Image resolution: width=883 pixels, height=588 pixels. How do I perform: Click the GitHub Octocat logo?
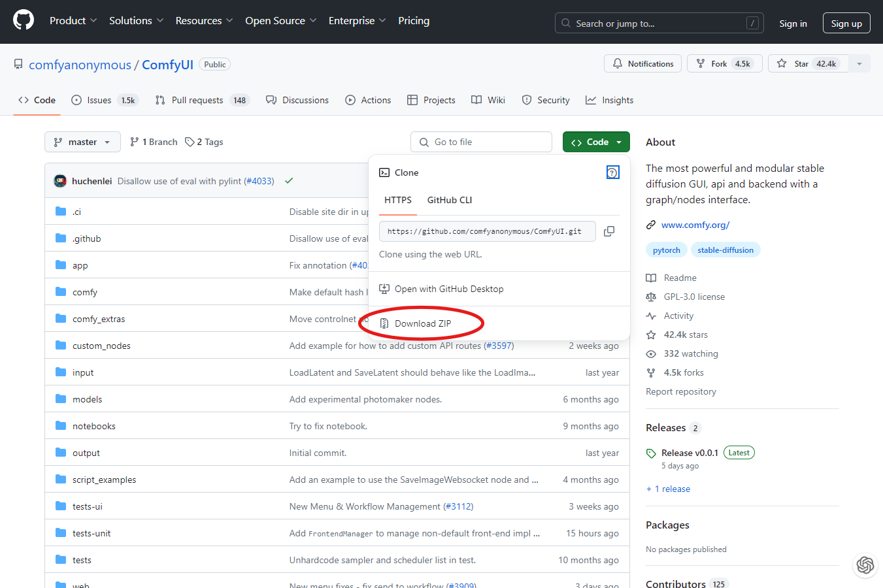[x=24, y=20]
